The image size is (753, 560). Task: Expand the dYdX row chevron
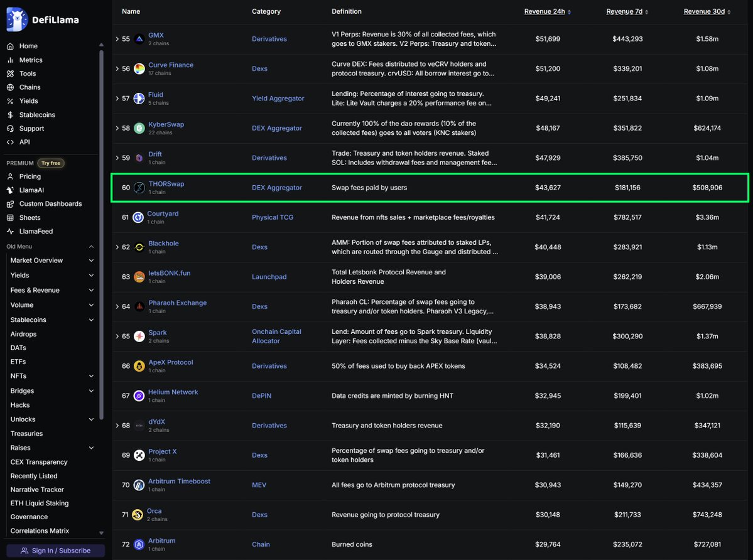(x=117, y=426)
